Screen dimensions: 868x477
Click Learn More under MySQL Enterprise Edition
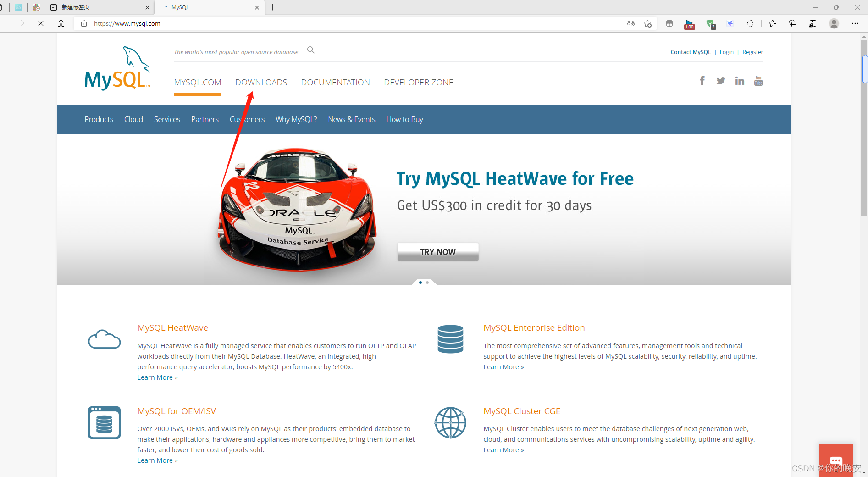pos(503,367)
